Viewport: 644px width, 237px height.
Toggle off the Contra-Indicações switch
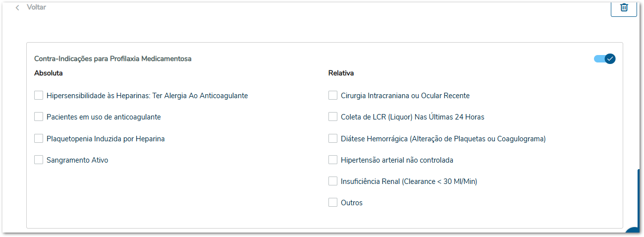coord(605,59)
